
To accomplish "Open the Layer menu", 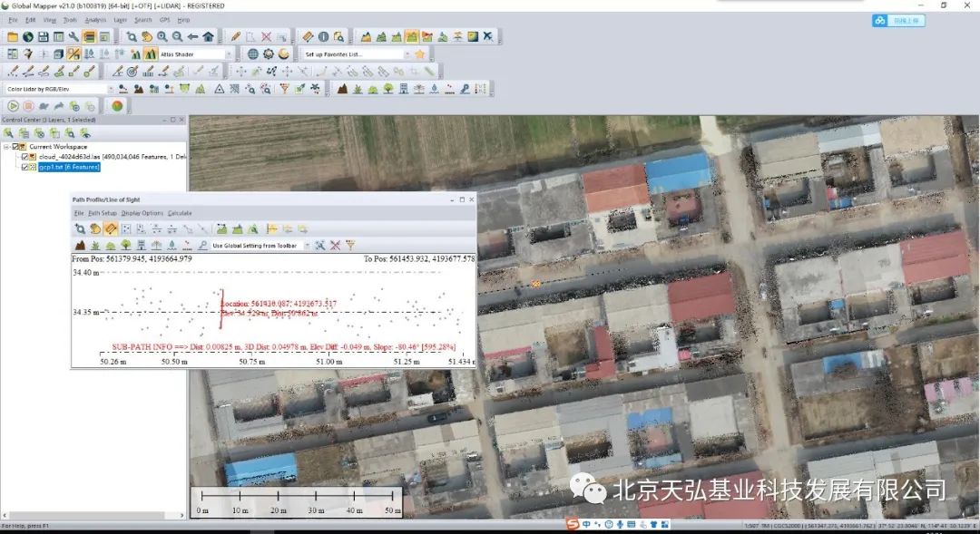I will [x=121, y=20].
